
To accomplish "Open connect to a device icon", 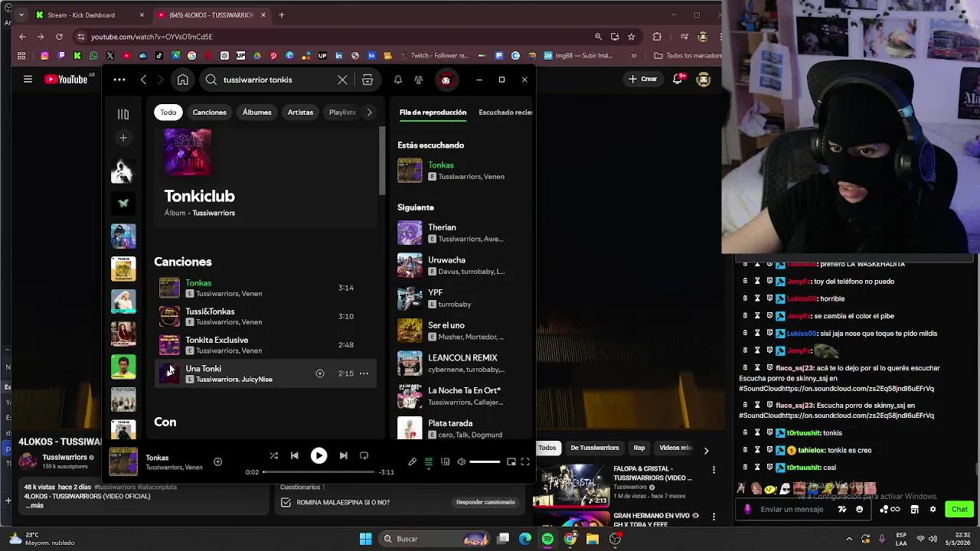I will (445, 461).
